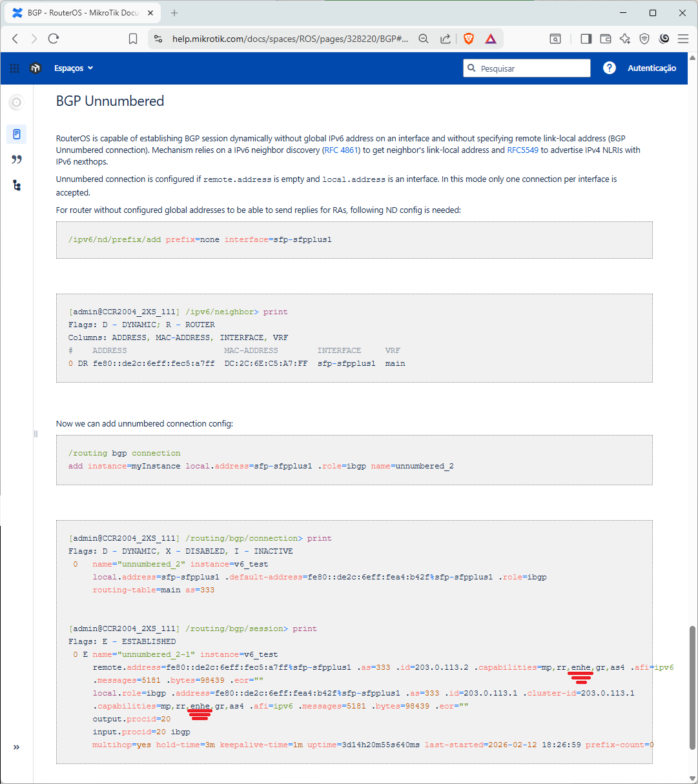Open the help question mark icon
Image resolution: width=698 pixels, height=784 pixels.
pos(610,68)
